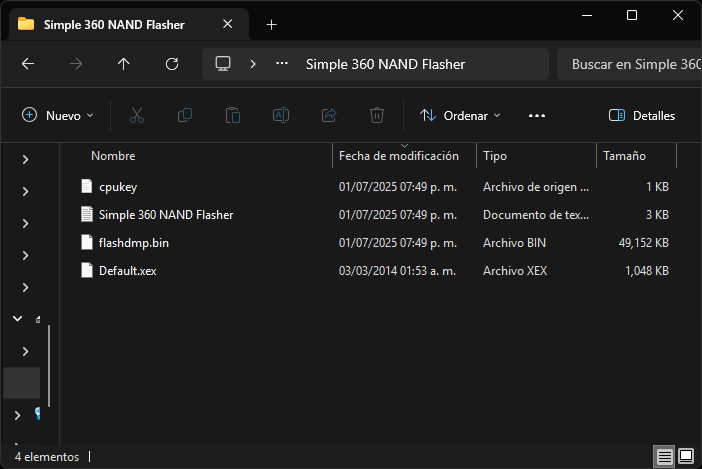The height and width of the screenshot is (469, 702).
Task: Collapse the expanded navigation pane tree node
Action: (17, 319)
